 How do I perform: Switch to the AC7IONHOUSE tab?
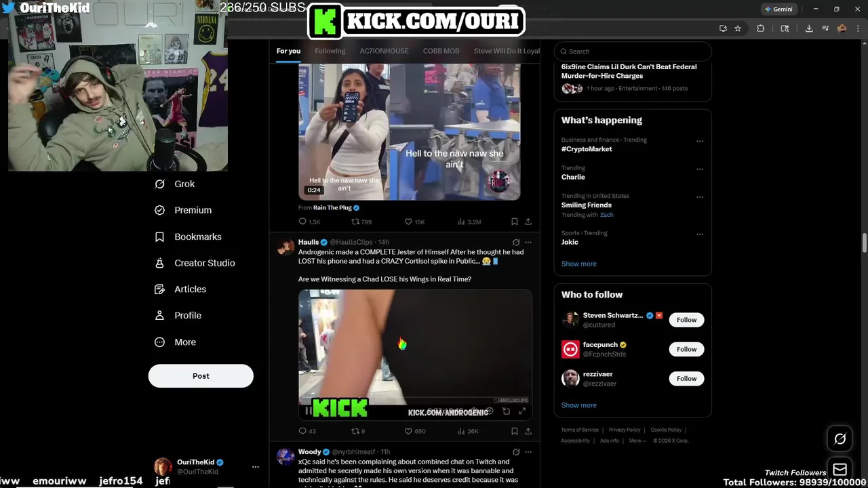click(x=384, y=51)
